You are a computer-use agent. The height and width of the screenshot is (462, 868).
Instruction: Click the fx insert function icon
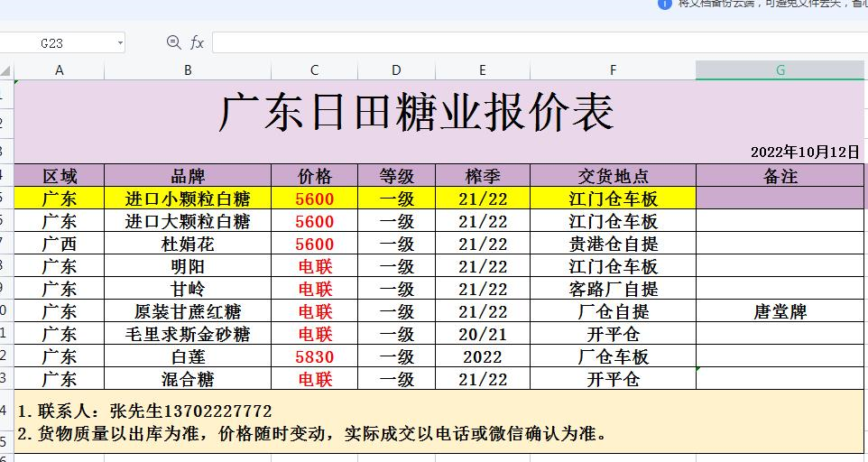click(197, 42)
